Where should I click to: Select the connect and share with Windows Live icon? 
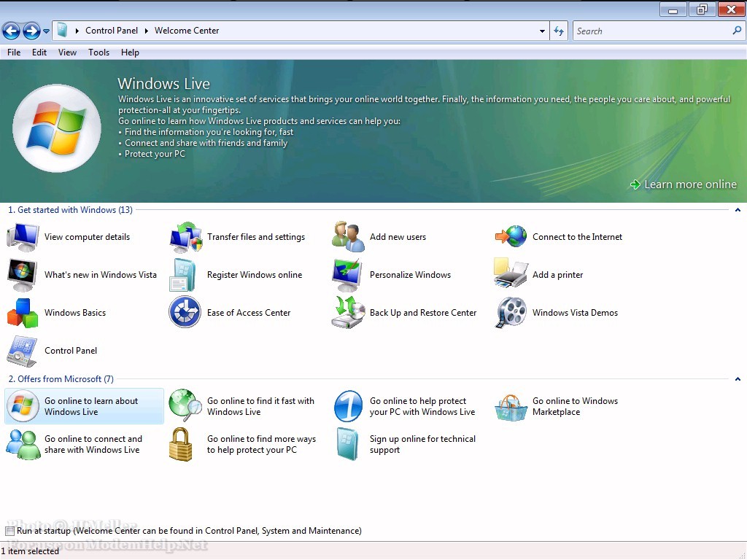click(23, 444)
